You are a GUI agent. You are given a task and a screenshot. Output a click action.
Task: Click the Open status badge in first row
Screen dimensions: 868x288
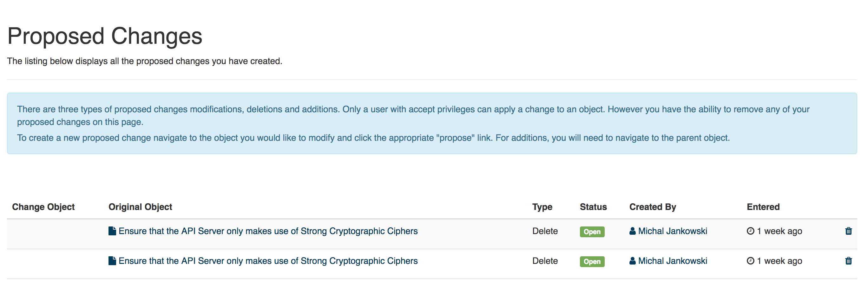(x=592, y=232)
